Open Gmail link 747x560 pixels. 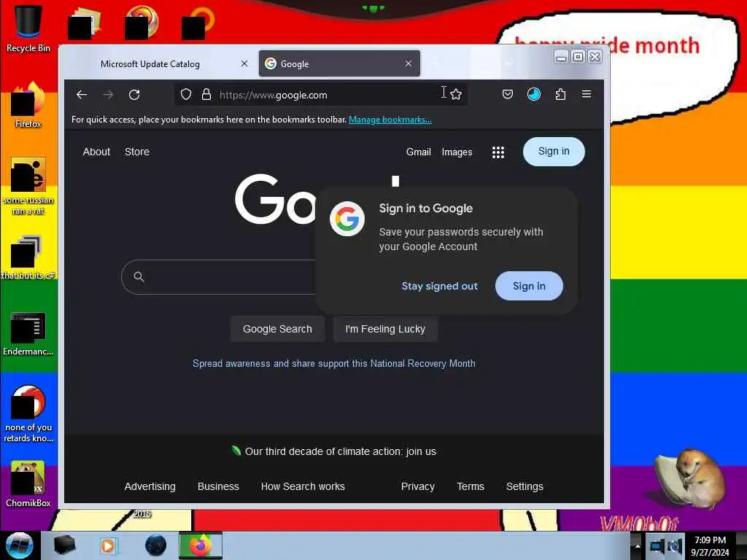[x=418, y=152]
